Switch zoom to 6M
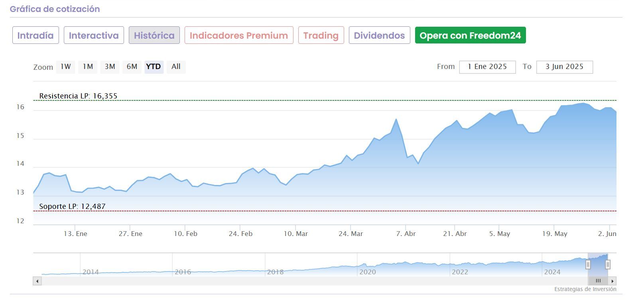The image size is (644, 305). [x=132, y=67]
